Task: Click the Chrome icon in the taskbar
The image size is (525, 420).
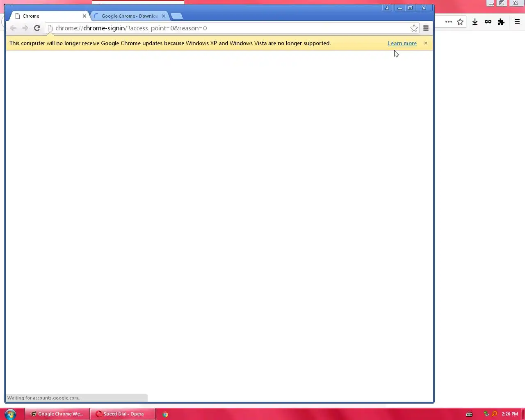Action: coord(165,414)
